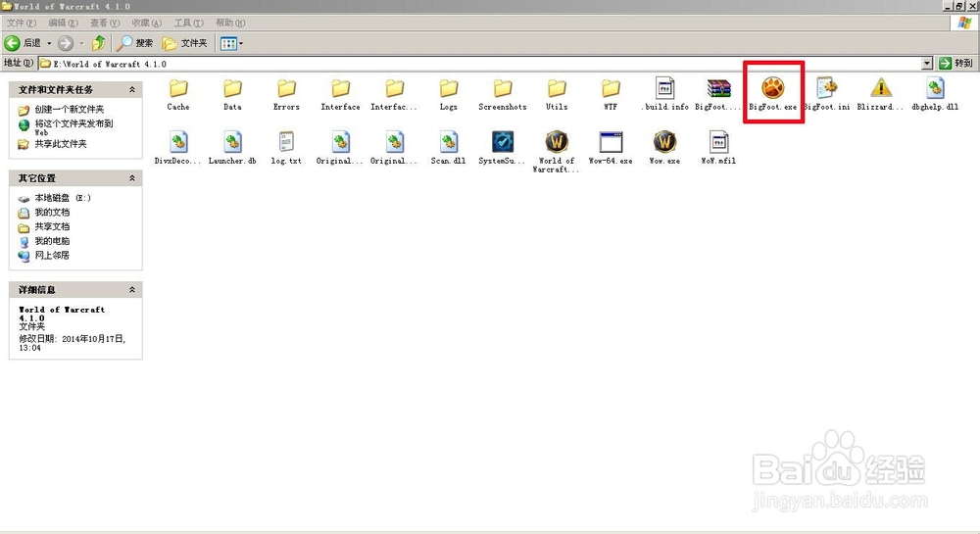Viewport: 980px width, 534px height.
Task: Open the Utils folder
Action: 557,94
